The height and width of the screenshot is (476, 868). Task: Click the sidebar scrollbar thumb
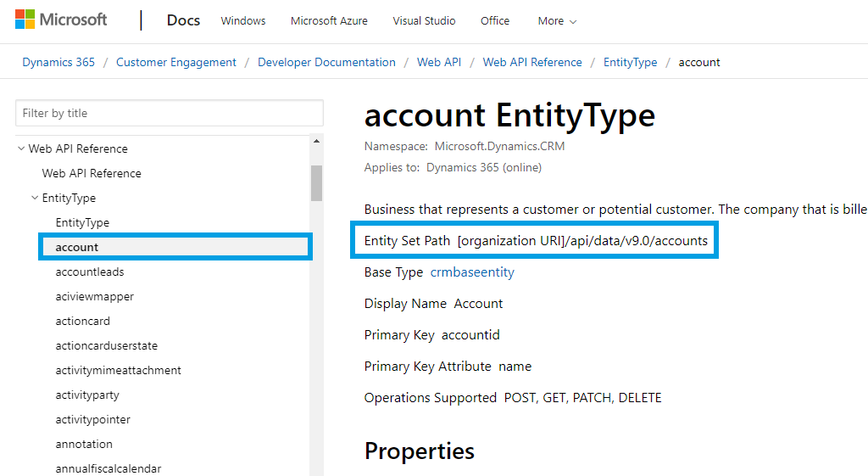(316, 182)
